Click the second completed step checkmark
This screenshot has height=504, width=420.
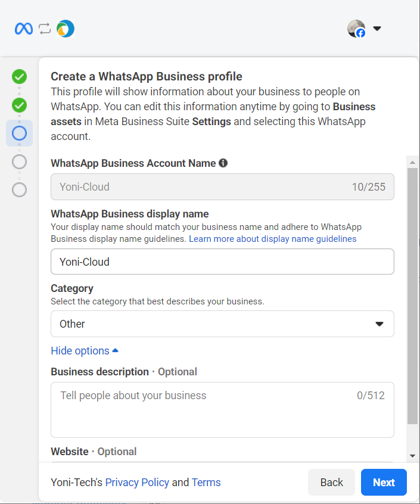pos(19,105)
